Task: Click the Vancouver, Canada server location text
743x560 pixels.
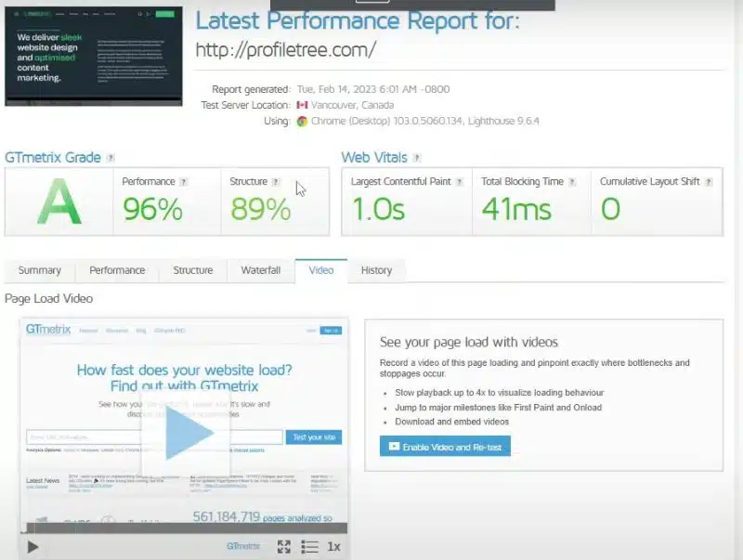Action: tap(353, 105)
